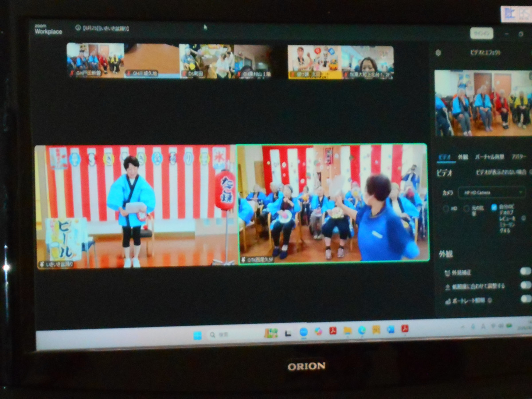
Task: Click the sign-in button in the title bar
Action: (481, 33)
